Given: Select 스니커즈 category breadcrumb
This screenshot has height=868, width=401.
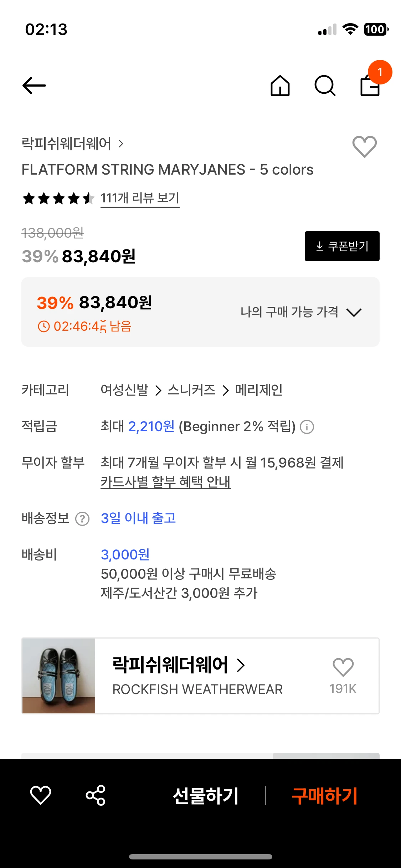Looking at the screenshot, I should tap(191, 390).
